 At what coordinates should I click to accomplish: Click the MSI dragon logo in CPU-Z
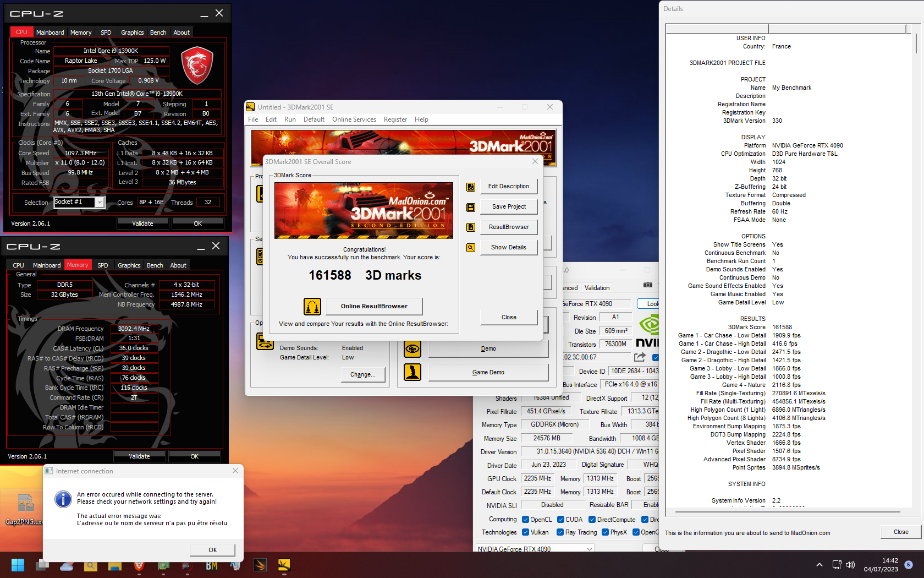(197, 66)
